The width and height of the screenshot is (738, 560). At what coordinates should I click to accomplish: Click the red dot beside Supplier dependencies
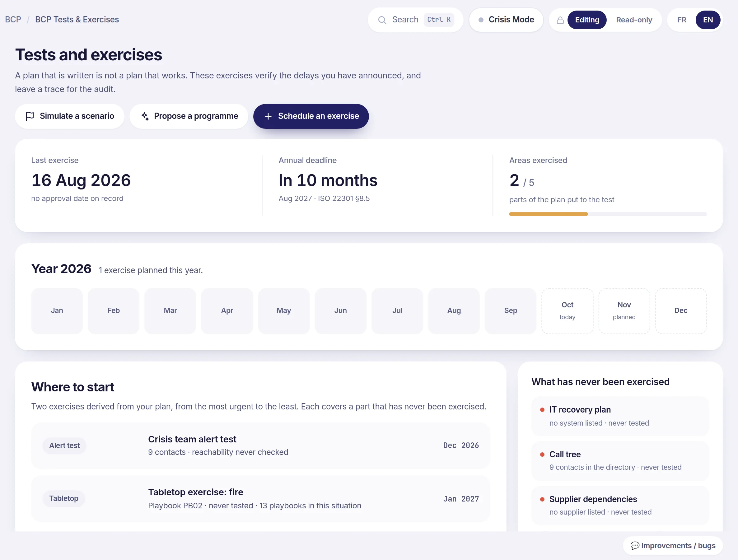pyautogui.click(x=542, y=499)
